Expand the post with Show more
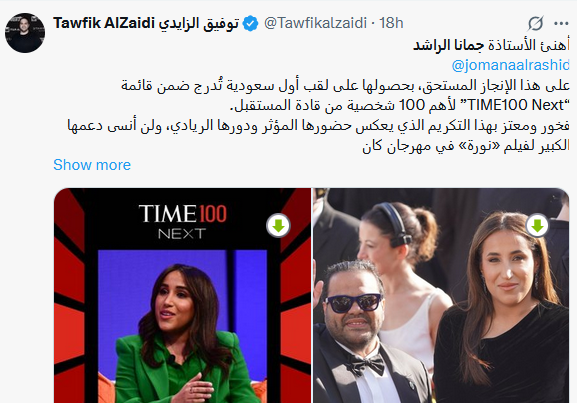This screenshot has width=577, height=403. (x=92, y=165)
